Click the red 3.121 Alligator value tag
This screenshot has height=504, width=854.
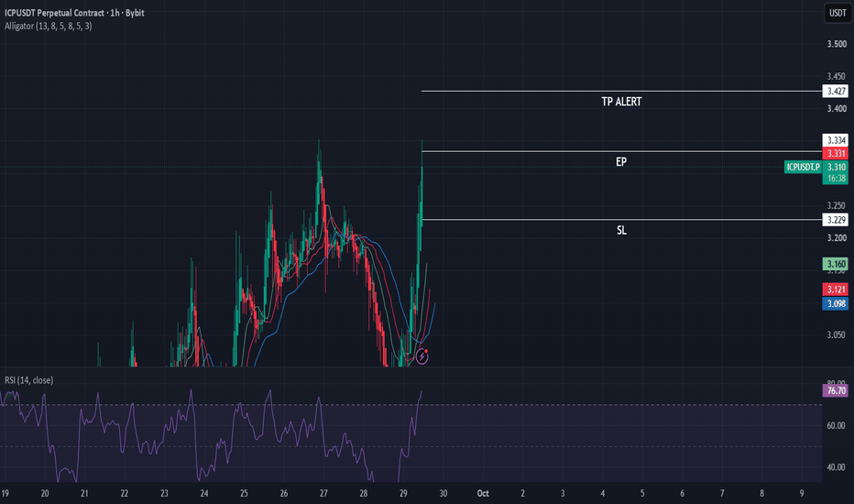(836, 290)
